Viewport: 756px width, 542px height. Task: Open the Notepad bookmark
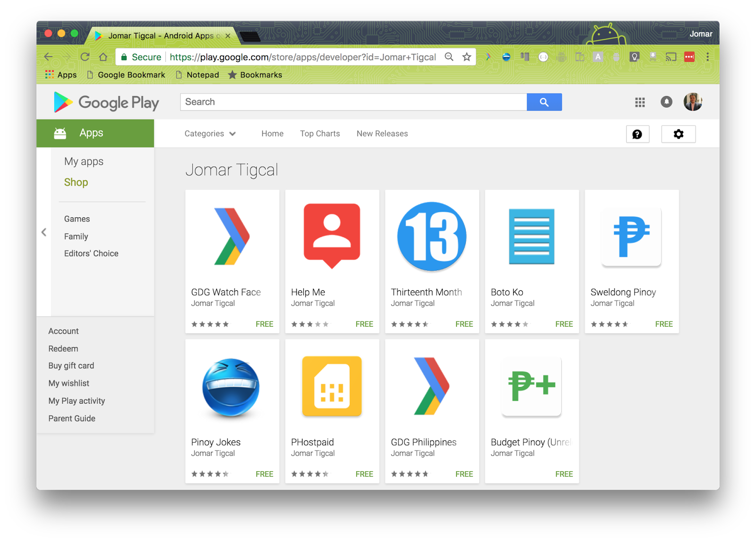(198, 75)
